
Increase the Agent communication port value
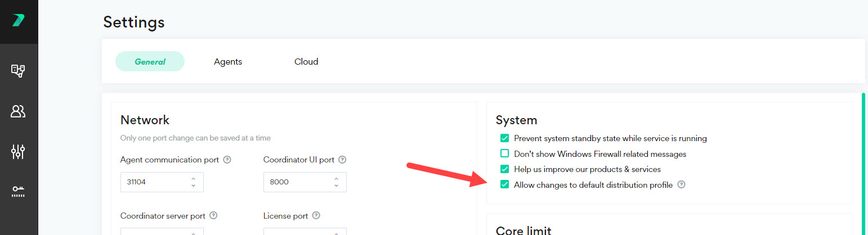coord(194,179)
